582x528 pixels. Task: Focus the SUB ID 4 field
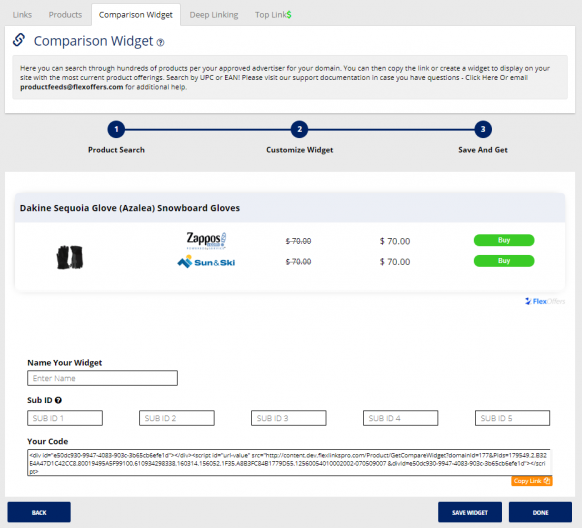pyautogui.click(x=400, y=418)
